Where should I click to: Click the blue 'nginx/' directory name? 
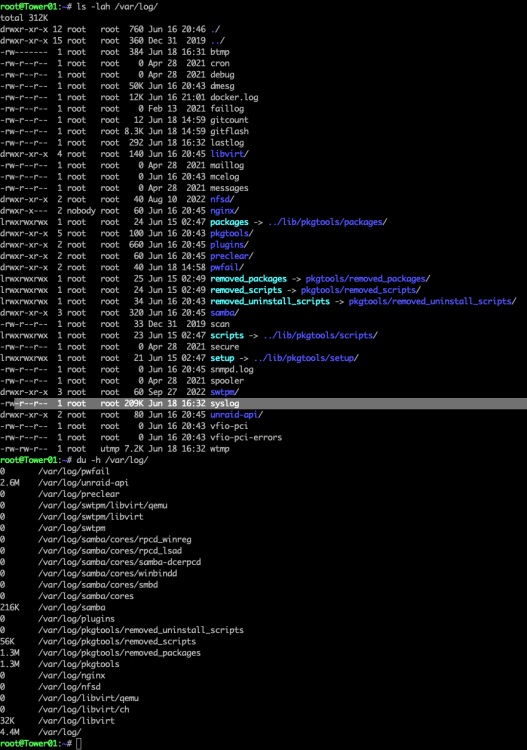[225, 211]
